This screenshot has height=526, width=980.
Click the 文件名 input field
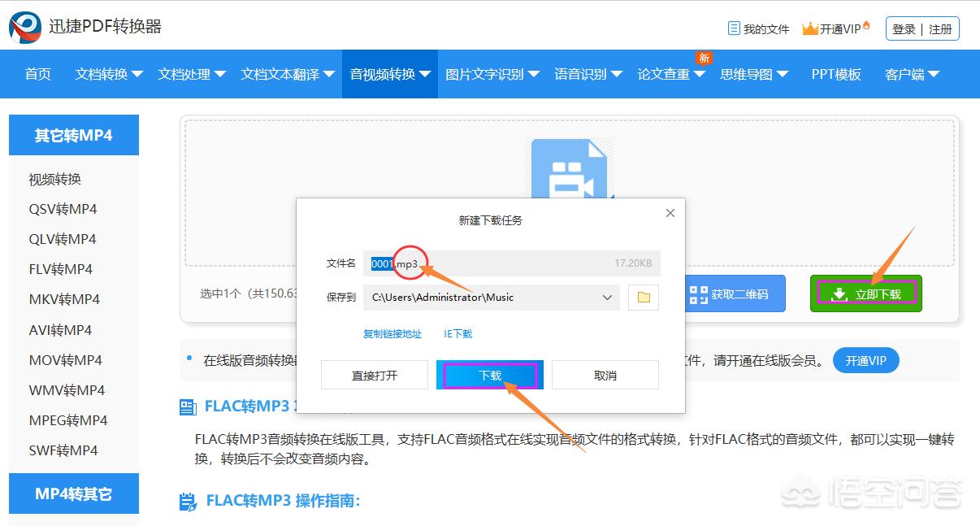pos(512,263)
